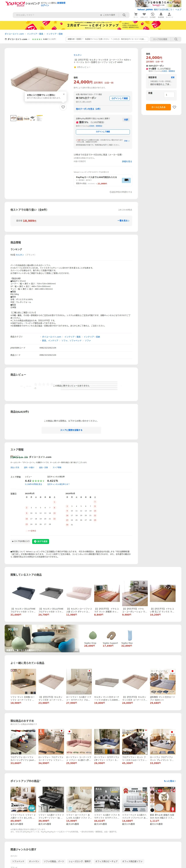Open 送料・お届け store tab

tap(29, 467)
